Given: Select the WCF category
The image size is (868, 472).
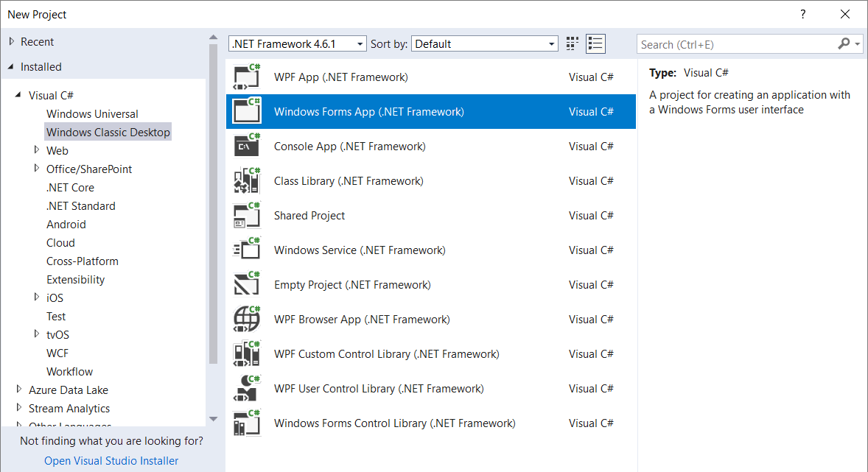Looking at the screenshot, I should point(57,353).
